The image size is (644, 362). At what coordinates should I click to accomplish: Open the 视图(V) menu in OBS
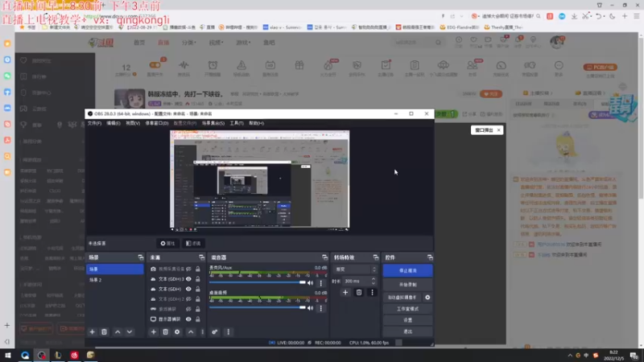click(x=133, y=123)
